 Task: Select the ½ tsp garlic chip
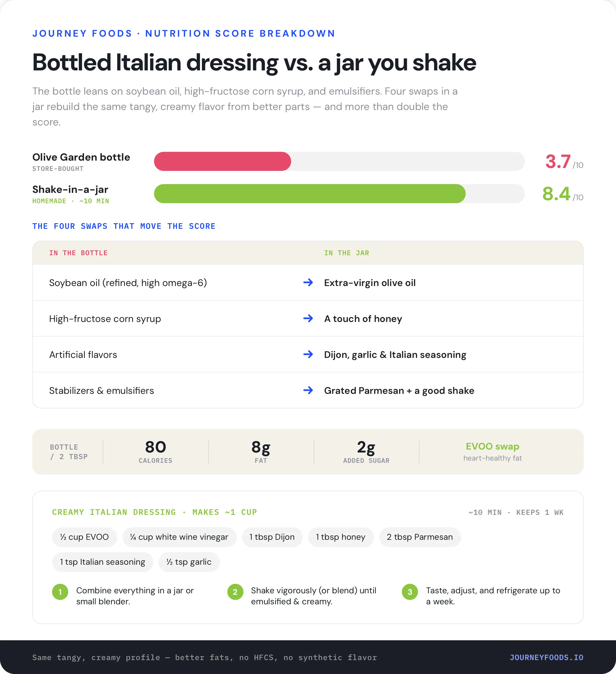coord(189,562)
